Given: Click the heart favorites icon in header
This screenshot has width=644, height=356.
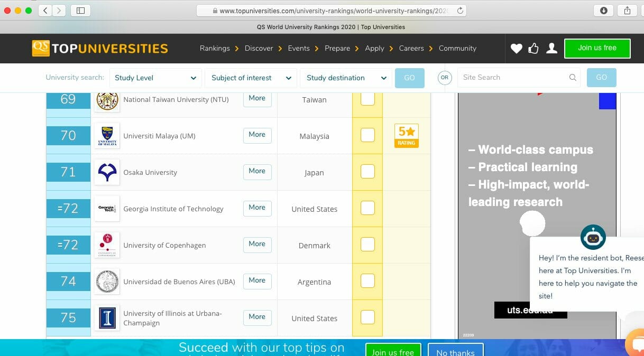Looking at the screenshot, I should coord(516,49).
